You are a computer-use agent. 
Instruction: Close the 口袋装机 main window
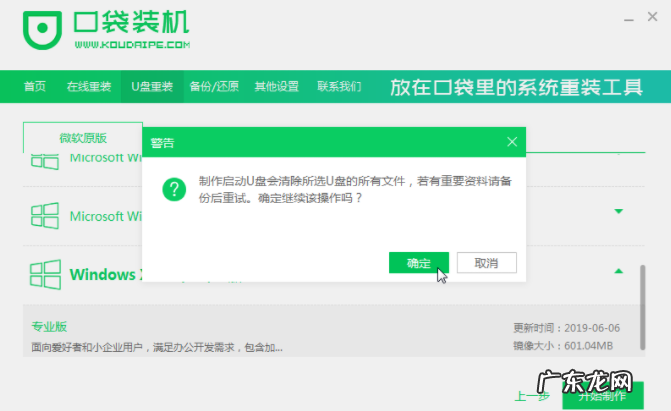pyautogui.click(x=652, y=17)
